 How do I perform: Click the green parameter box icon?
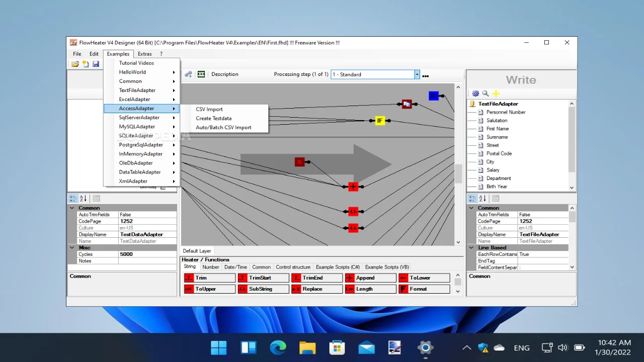(201, 74)
